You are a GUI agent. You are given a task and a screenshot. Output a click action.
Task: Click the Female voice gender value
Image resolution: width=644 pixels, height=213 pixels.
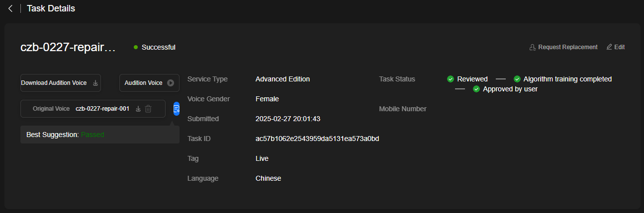pyautogui.click(x=267, y=99)
